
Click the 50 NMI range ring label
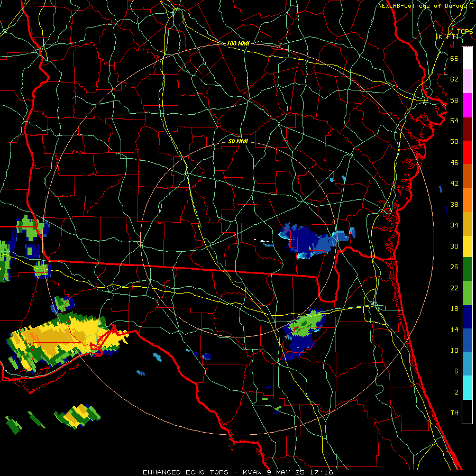pos(238,141)
